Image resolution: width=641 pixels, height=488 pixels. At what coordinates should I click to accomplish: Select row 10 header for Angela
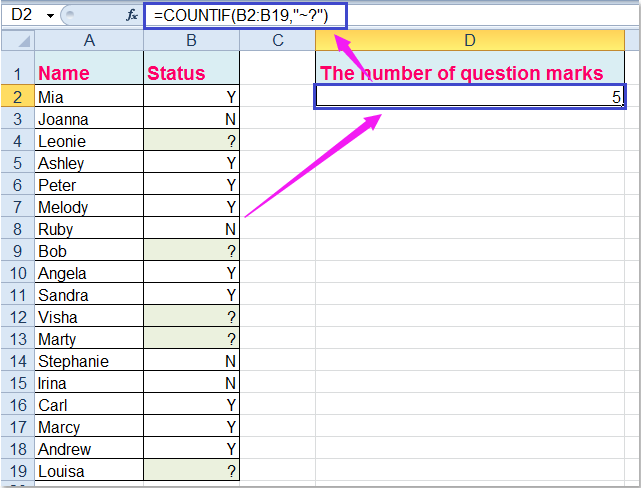coord(17,273)
